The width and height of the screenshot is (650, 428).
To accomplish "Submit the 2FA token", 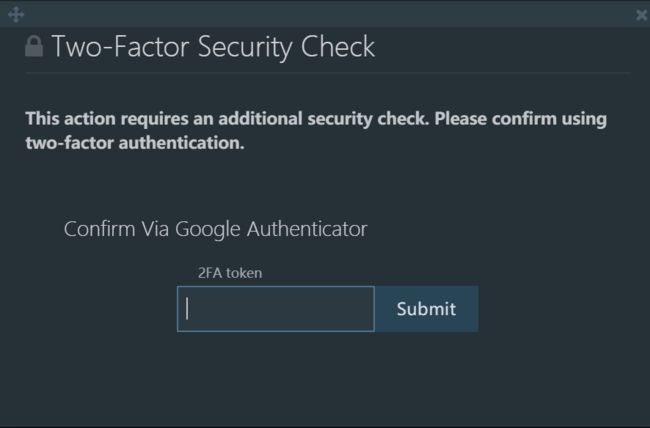I will (x=427, y=309).
